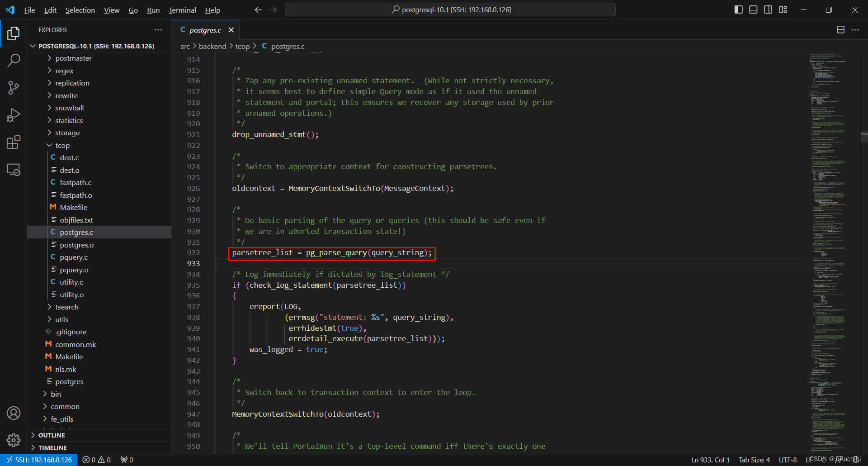This screenshot has width=868, height=466.
Task: Go forward with the navigation arrow
Action: click(273, 10)
